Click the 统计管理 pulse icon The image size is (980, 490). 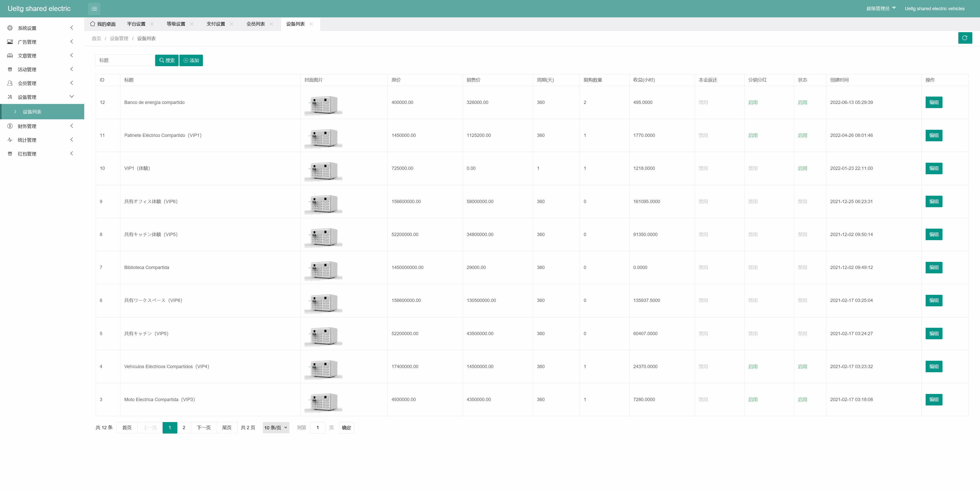(10, 140)
